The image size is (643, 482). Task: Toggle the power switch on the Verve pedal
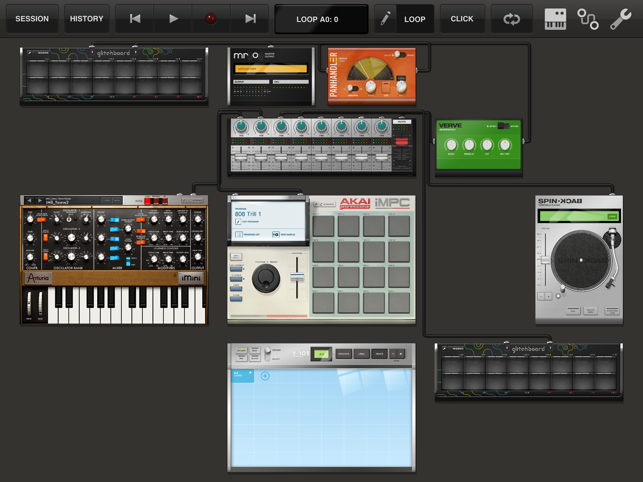502,127
